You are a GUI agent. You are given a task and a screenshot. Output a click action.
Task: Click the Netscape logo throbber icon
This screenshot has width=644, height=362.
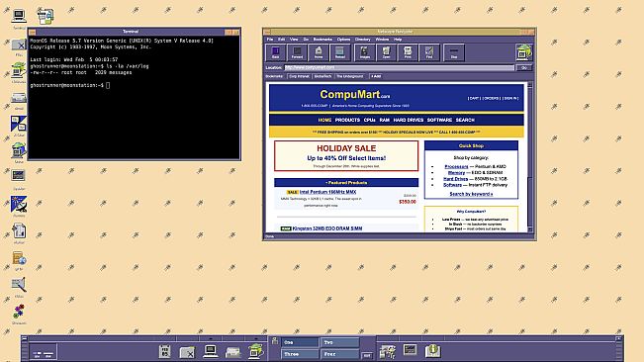(524, 52)
